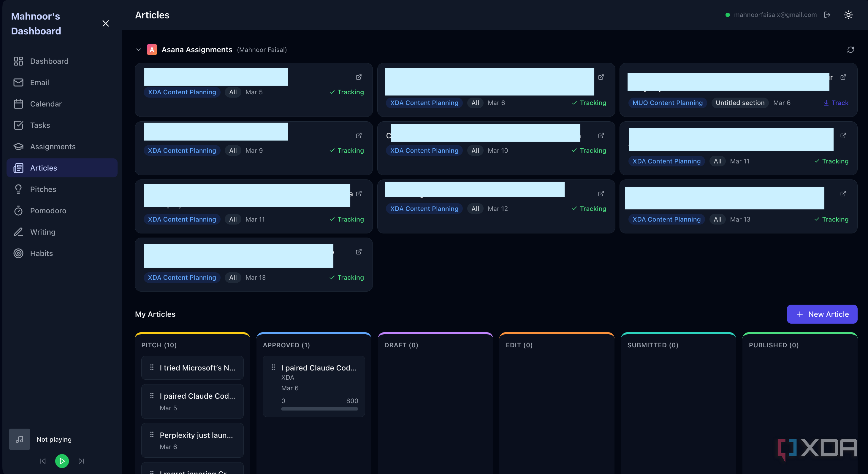Screen dimensions: 868x474
Task: Close the sidebar with the X icon
Action: [105, 23]
